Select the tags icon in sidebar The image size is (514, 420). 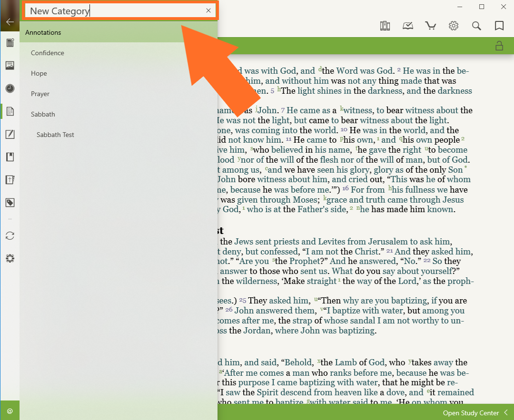(x=10, y=203)
